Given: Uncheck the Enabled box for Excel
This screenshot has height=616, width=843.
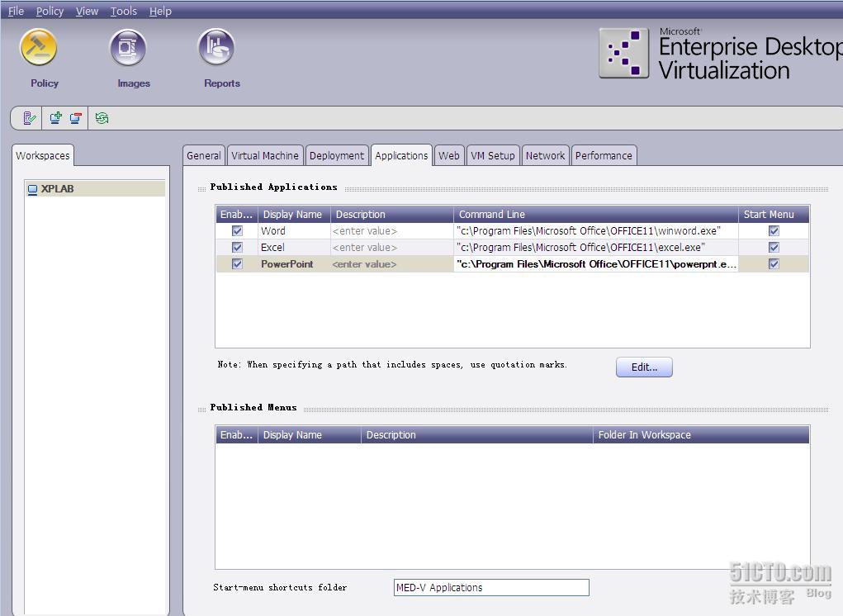Looking at the screenshot, I should tap(237, 247).
